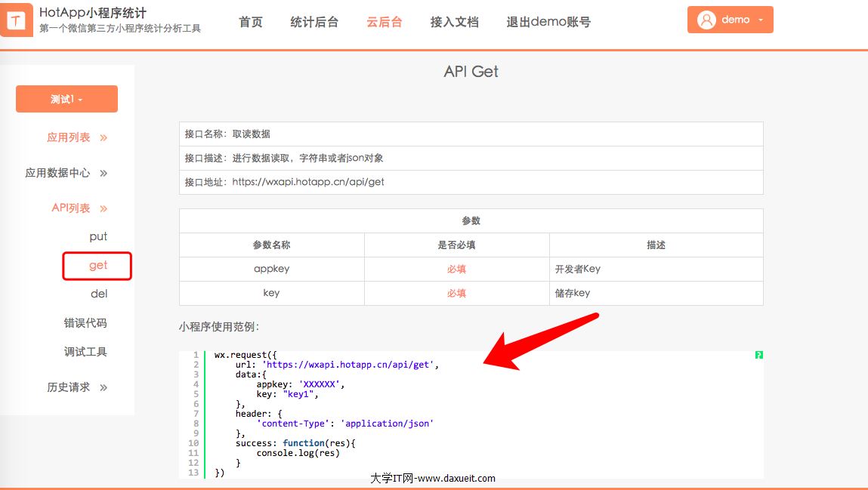Open 调试工具 in the sidebar
Viewport: 868px width, 490px height.
[x=85, y=352]
